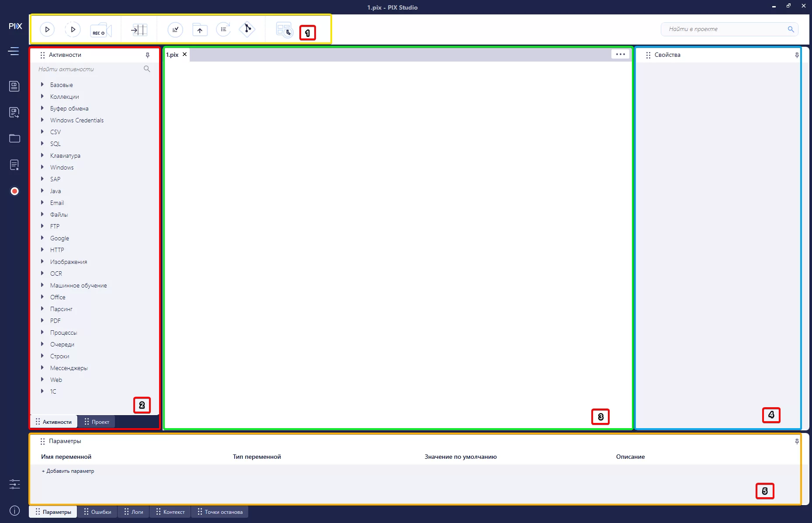Image resolution: width=812 pixels, height=523 pixels.
Task: Expand the Изображения activity group
Action: pos(42,261)
